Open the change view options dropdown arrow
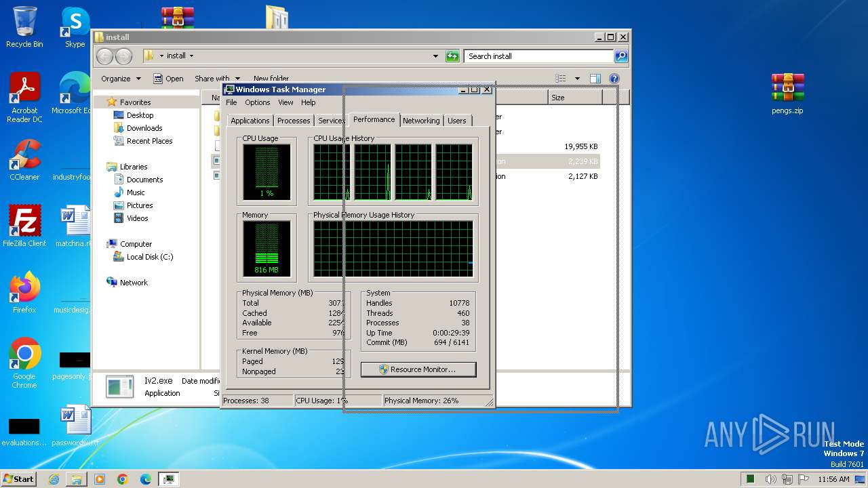This screenshot has width=868, height=488. point(577,79)
